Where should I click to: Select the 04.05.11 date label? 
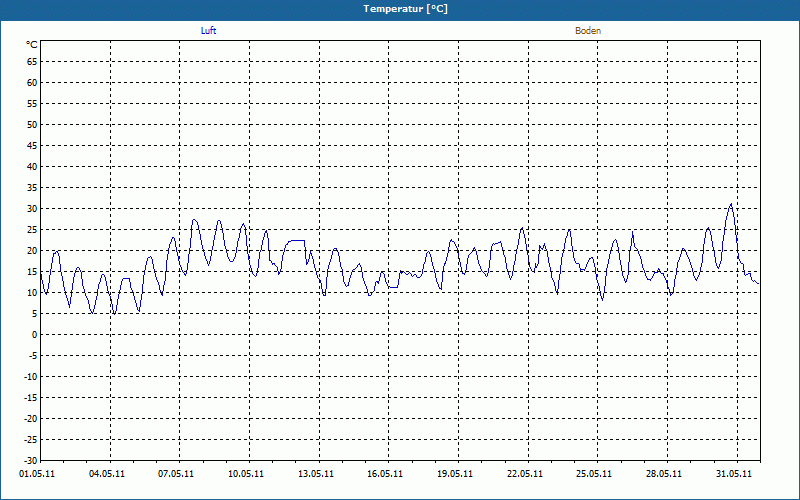[107, 473]
